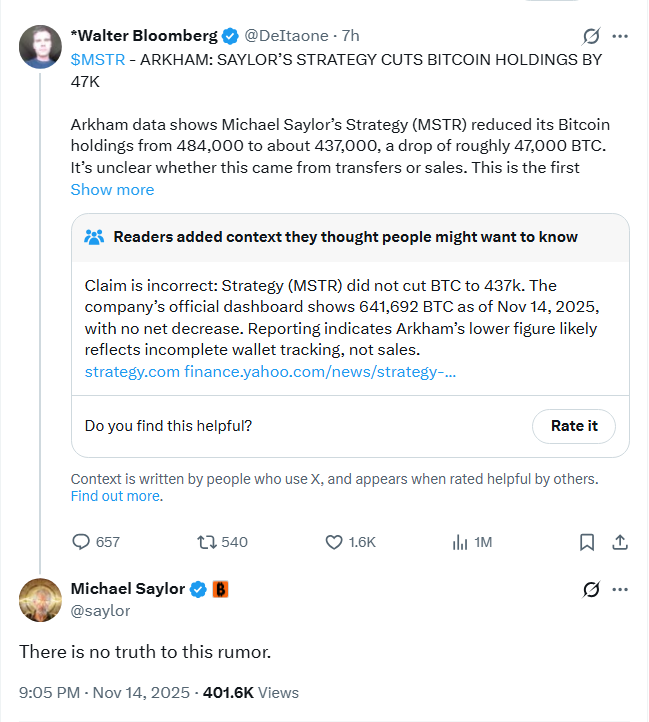Click the orange affiliate badge beside Michael Saylor
Image resolution: width=649 pixels, height=722 pixels.
pyautogui.click(x=221, y=589)
